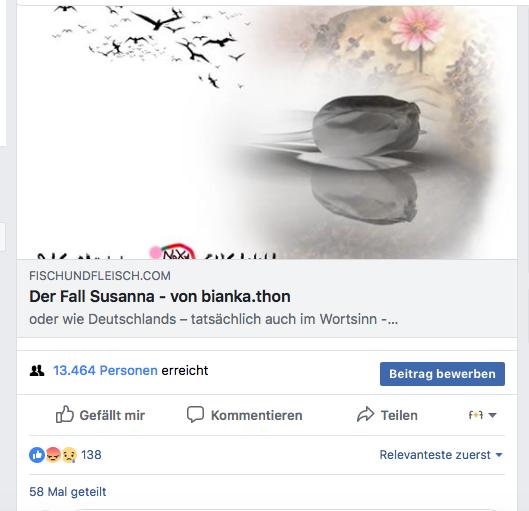Click the angry reaction emoji
Screen dimensions: 529x511
point(53,455)
